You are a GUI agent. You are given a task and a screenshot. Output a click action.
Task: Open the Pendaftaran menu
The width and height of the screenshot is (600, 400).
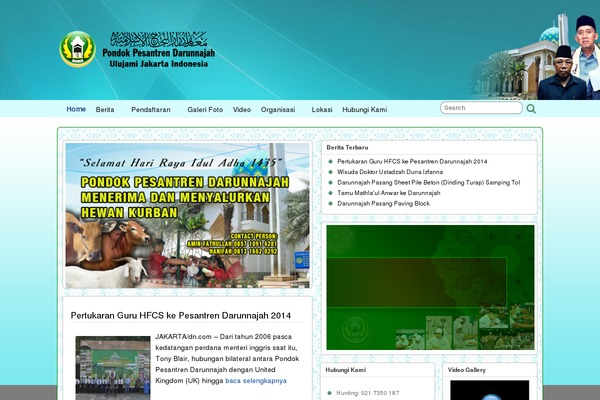(151, 109)
